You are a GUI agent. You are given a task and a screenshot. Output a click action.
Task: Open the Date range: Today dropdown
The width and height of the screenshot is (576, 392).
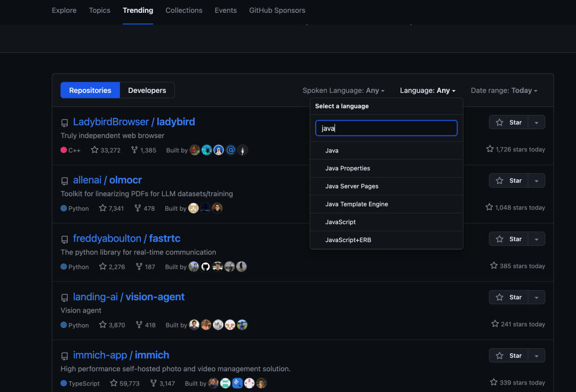[x=504, y=90]
